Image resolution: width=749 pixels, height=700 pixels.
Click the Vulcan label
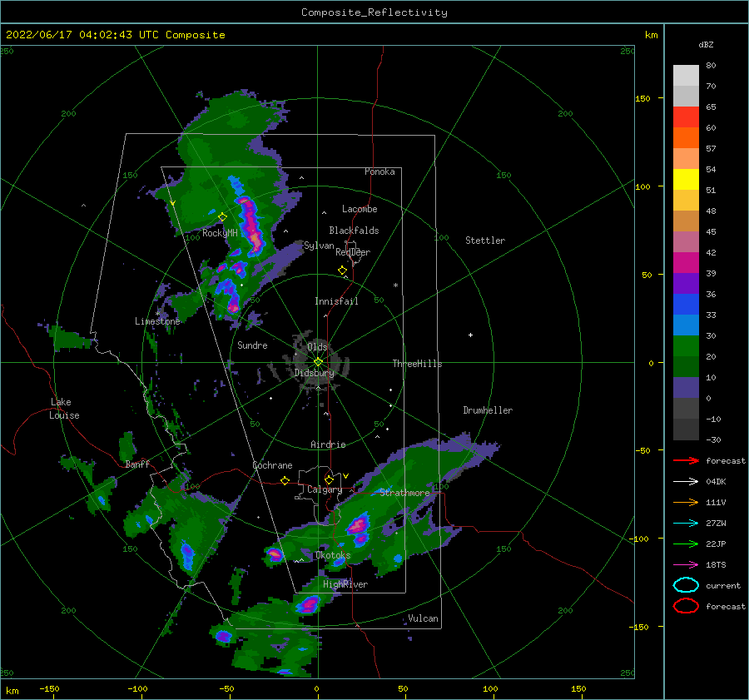pyautogui.click(x=423, y=618)
